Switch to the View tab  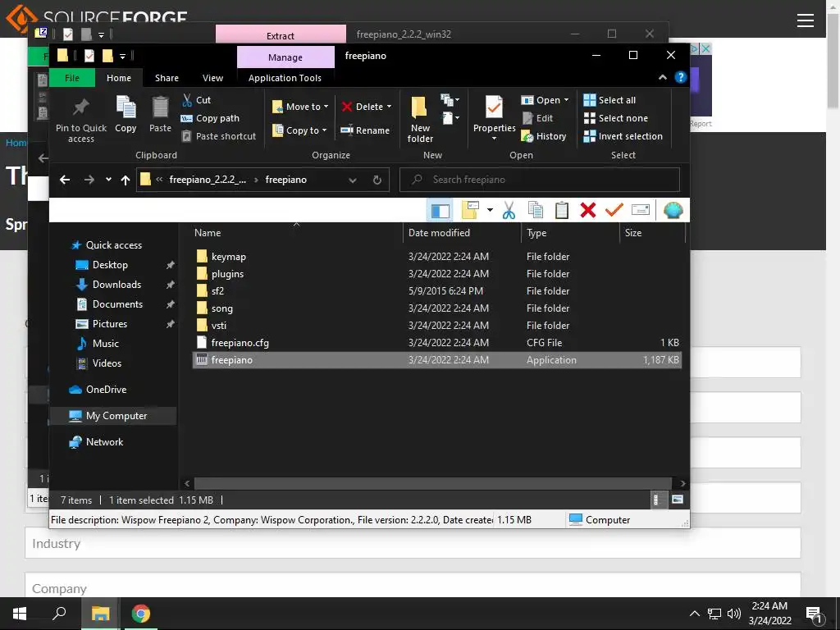pos(212,78)
